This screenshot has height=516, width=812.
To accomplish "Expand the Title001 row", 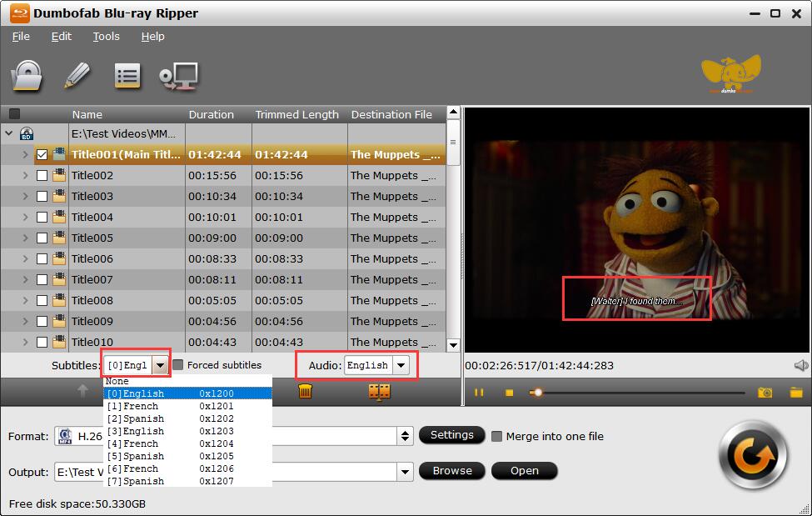I will point(25,154).
